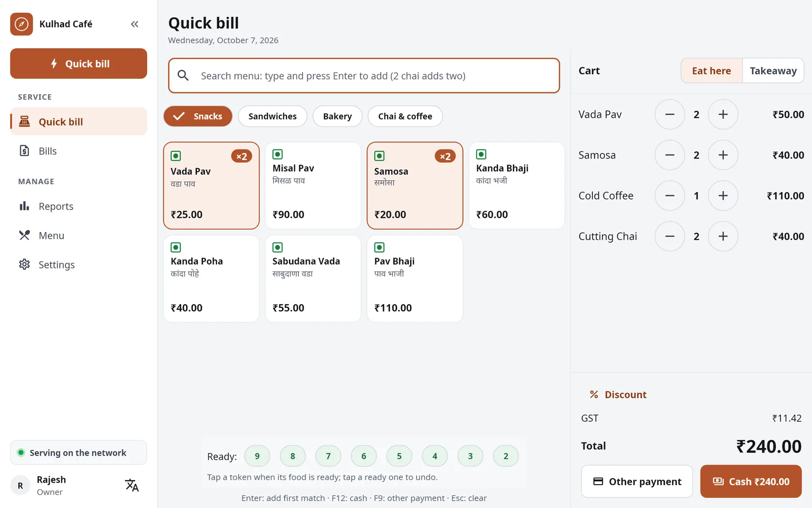812x508 pixels.
Task: Mark token 9 as ready
Action: [257, 456]
